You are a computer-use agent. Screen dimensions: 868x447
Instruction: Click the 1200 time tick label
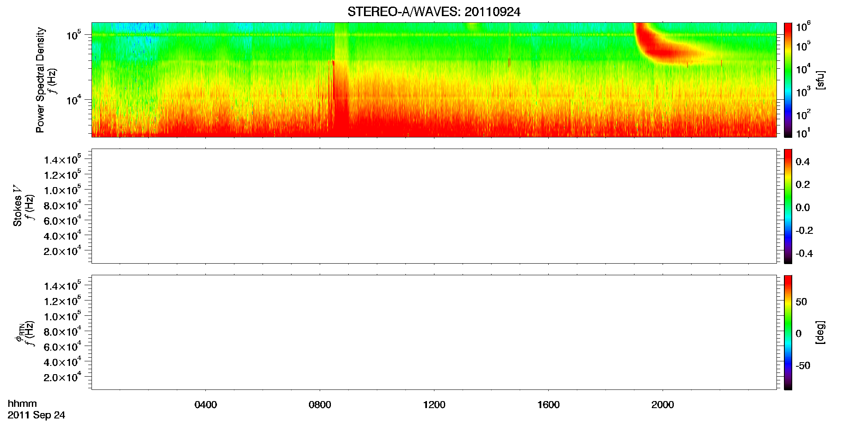tap(434, 405)
